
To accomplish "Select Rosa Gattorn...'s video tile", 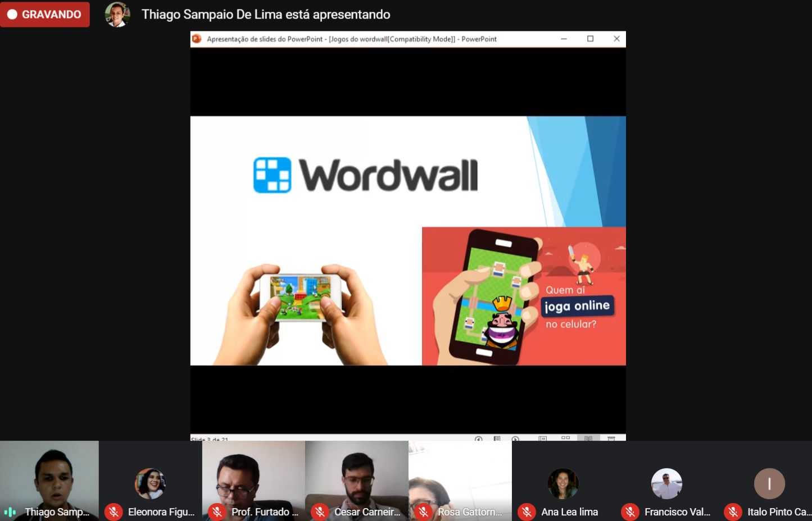I will coord(460,481).
